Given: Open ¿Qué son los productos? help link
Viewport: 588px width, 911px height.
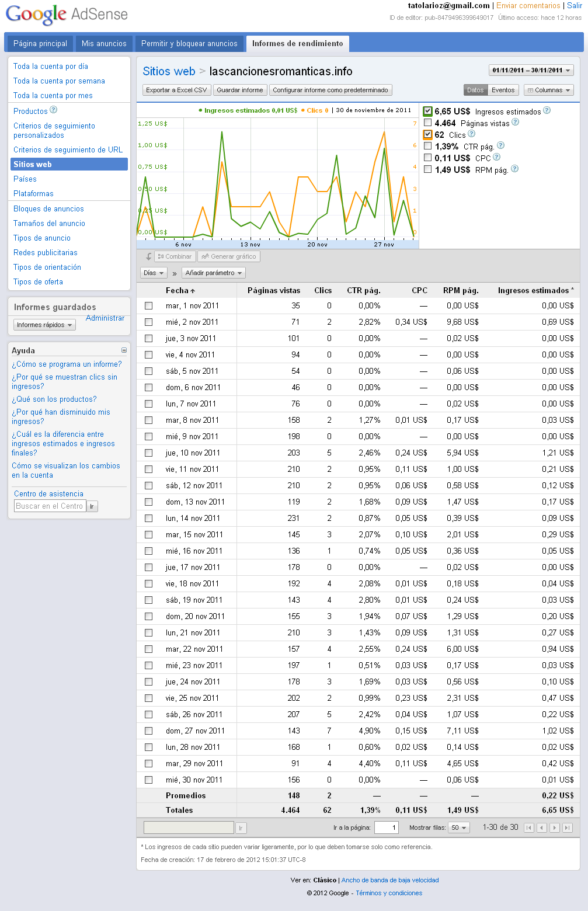Looking at the screenshot, I should click(x=54, y=399).
